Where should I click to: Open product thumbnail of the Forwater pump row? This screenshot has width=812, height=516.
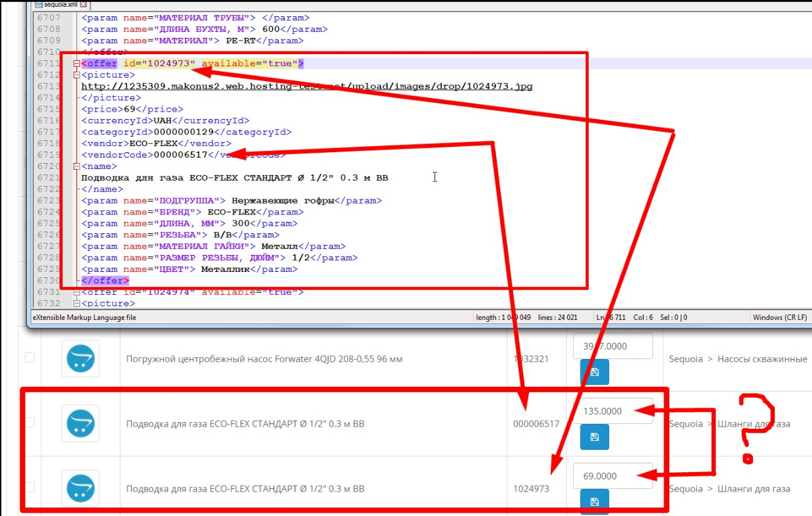(x=80, y=358)
